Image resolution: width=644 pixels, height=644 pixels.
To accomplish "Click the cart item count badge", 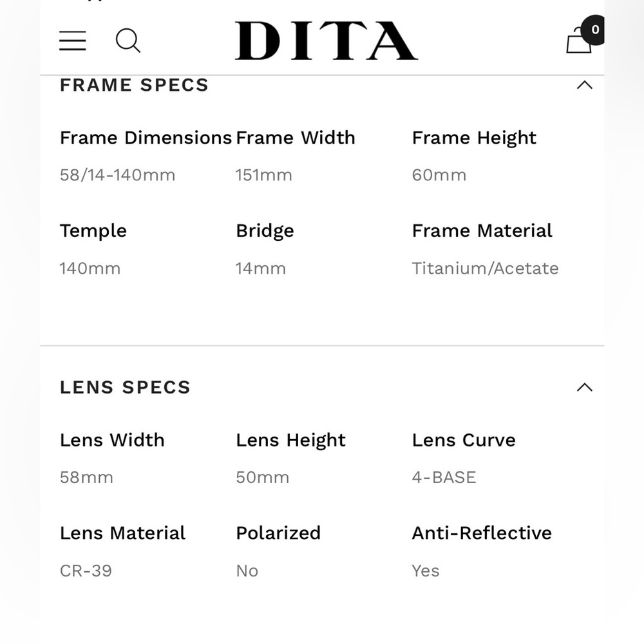I will [x=594, y=30].
